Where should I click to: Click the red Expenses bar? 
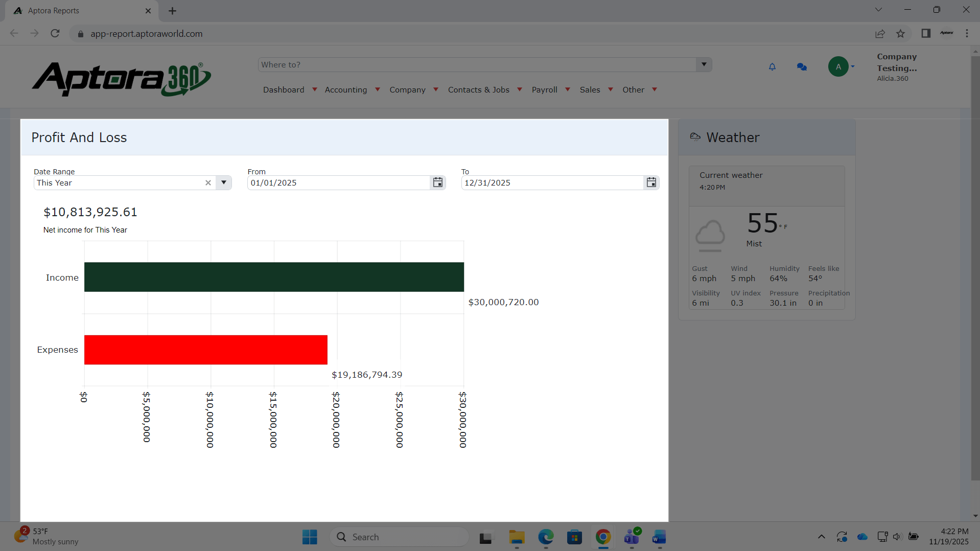click(x=205, y=350)
